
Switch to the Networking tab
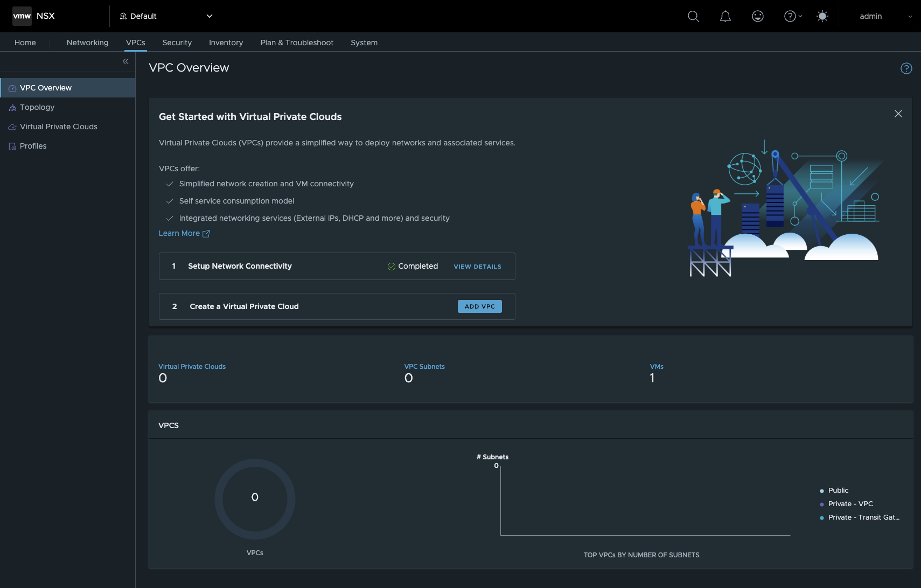[87, 43]
